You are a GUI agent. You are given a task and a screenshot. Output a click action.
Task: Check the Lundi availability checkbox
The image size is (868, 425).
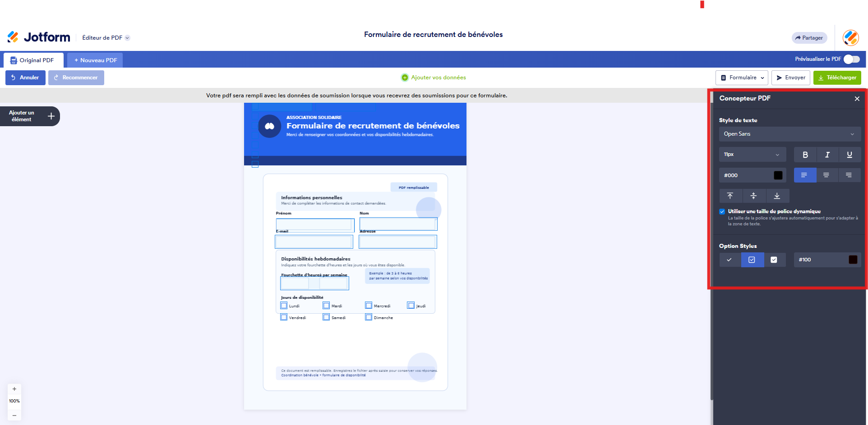click(284, 305)
